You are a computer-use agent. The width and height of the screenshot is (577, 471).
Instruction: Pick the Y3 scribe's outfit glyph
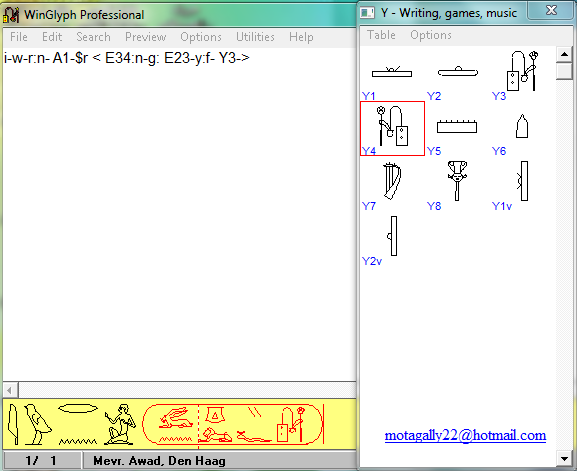pos(522,71)
